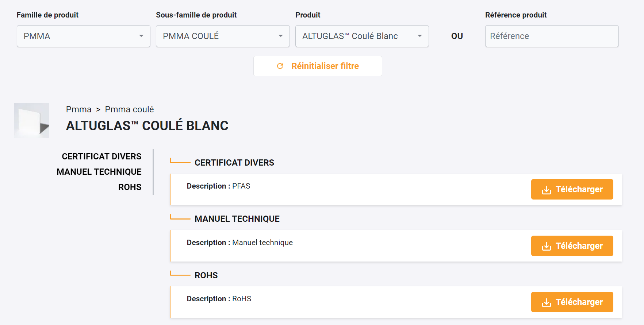Focus the Référence produit input field
The width and height of the screenshot is (644, 325).
(x=551, y=36)
